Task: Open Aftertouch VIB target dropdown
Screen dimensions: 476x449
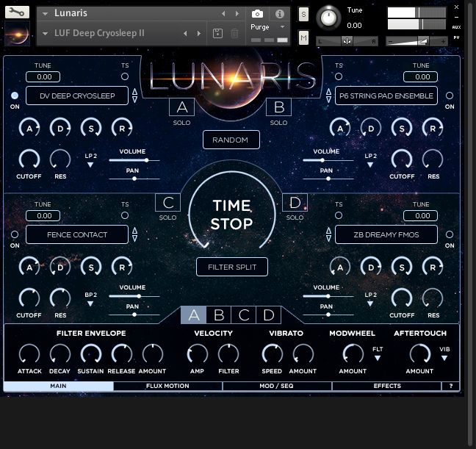Action: pos(444,359)
